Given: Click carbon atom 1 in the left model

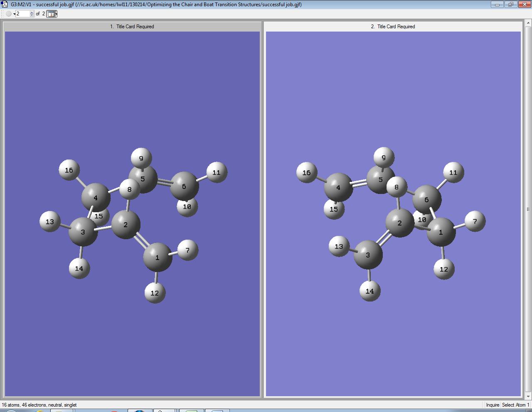Looking at the screenshot, I should (157, 257).
